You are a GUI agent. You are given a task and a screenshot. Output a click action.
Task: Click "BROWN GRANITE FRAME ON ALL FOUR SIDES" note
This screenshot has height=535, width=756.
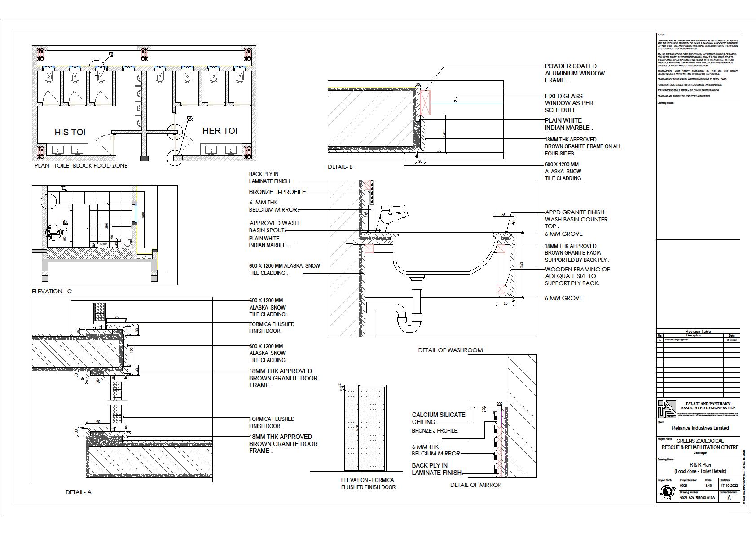[583, 150]
